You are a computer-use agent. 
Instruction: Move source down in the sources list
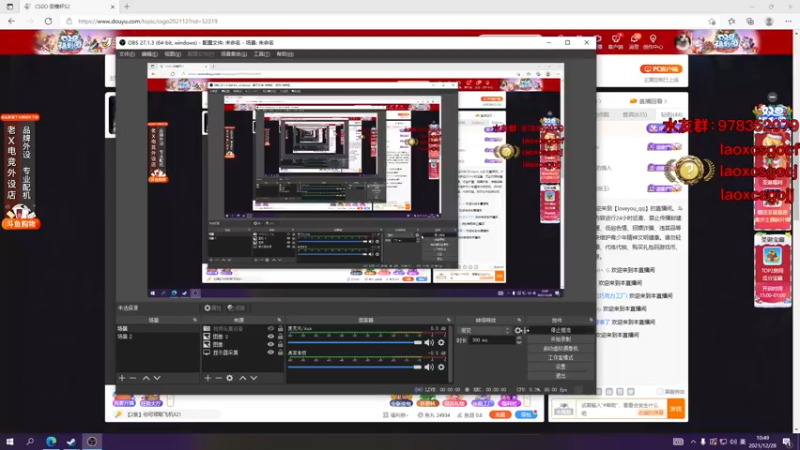pyautogui.click(x=254, y=378)
